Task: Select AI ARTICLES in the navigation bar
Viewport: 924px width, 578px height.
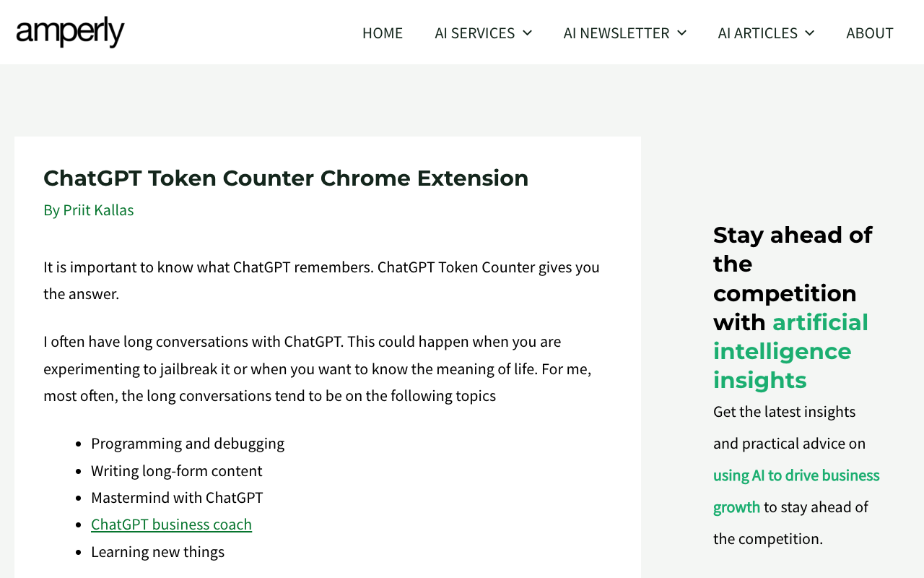Action: [x=757, y=33]
